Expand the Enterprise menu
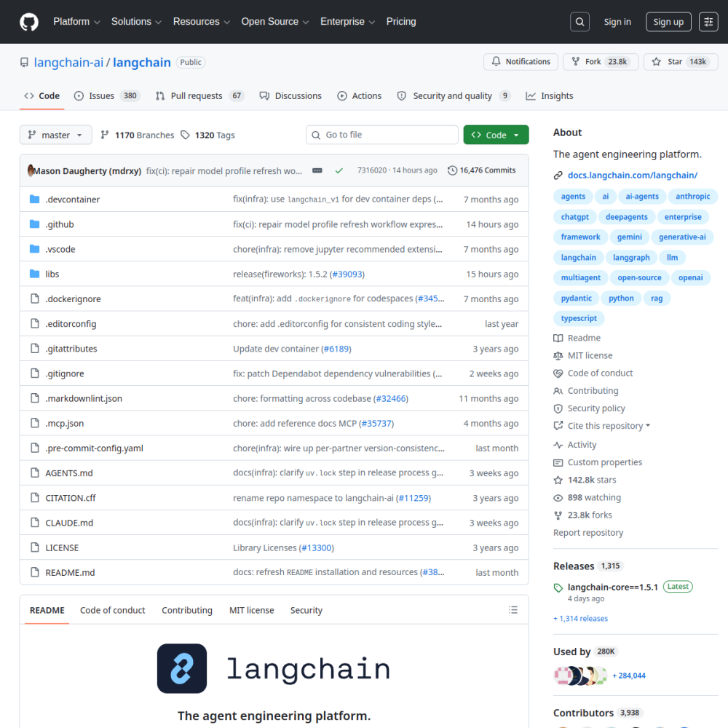Image resolution: width=728 pixels, height=728 pixels. click(x=347, y=22)
